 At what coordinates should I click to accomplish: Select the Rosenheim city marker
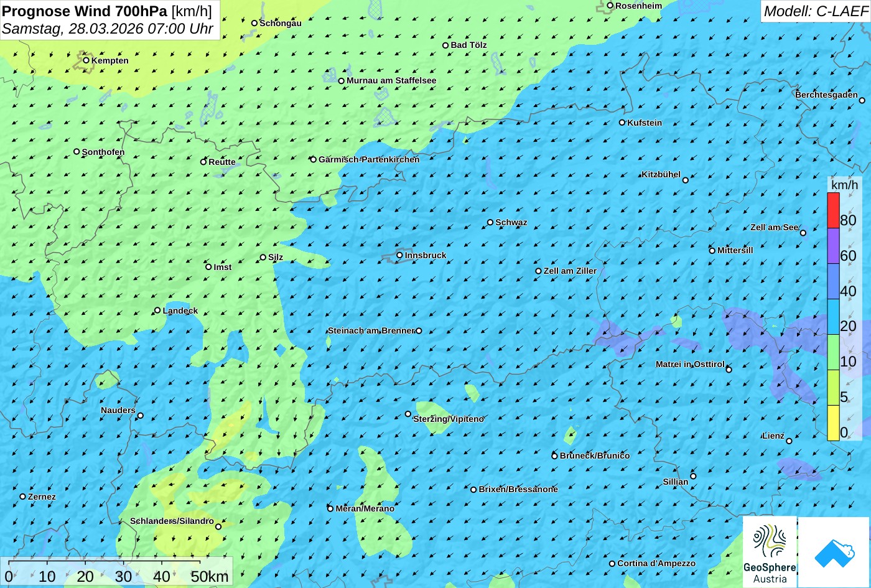[x=610, y=6]
